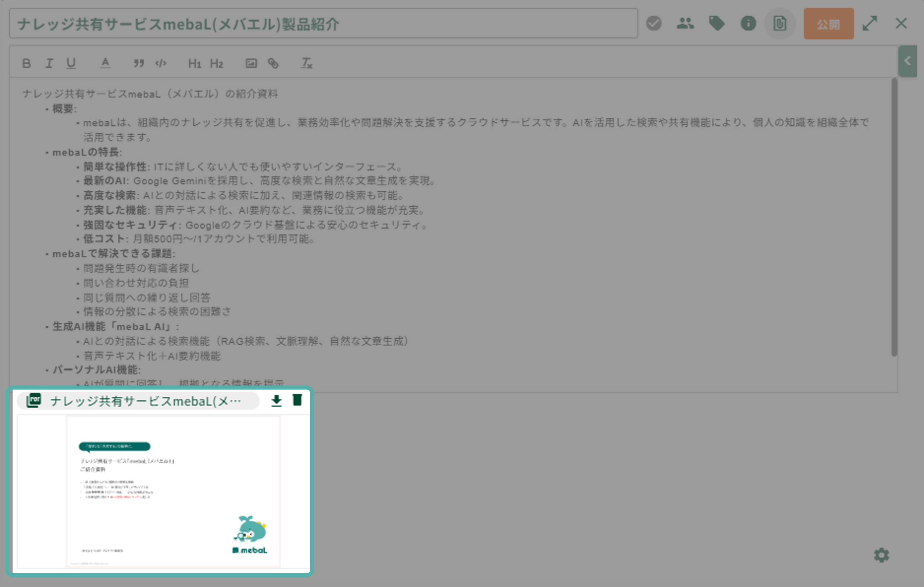Show the information icon
924x587 pixels.
pyautogui.click(x=748, y=23)
